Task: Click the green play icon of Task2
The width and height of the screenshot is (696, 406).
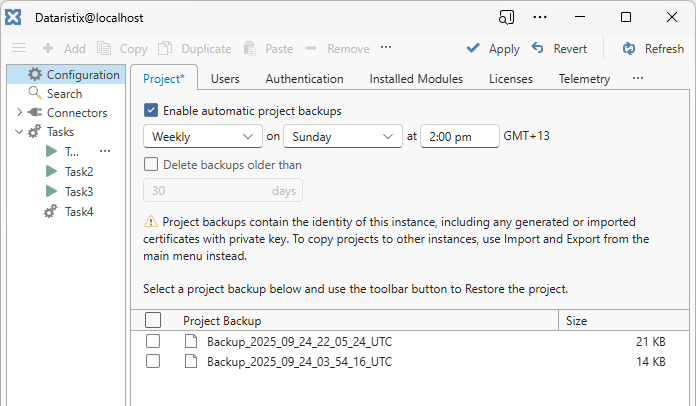Action: point(51,171)
